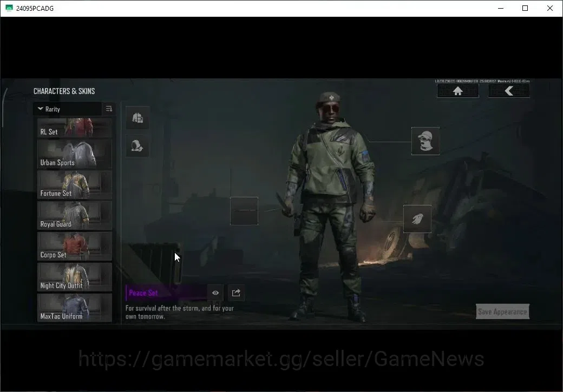Open the knife weapon slot

pyautogui.click(x=244, y=211)
